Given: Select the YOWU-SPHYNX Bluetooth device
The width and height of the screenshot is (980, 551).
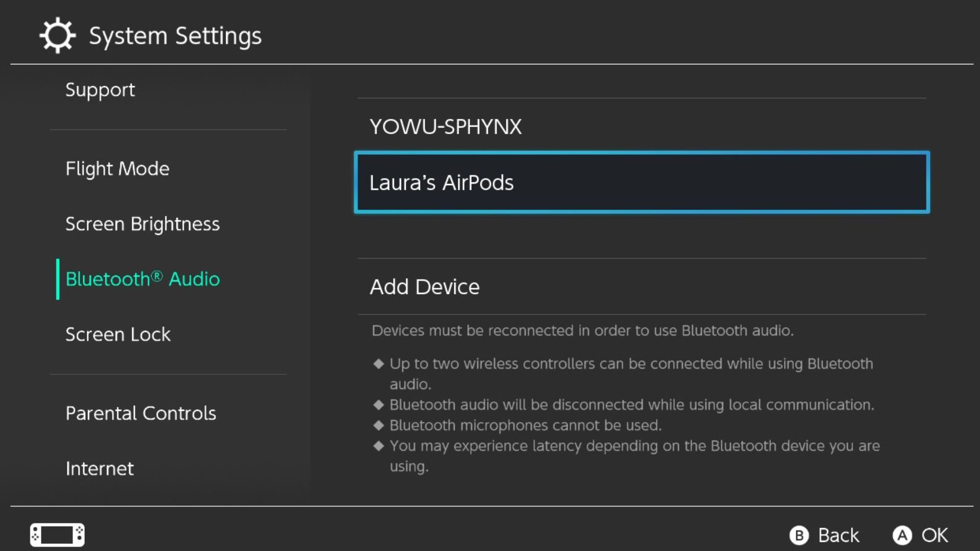Looking at the screenshot, I should pyautogui.click(x=445, y=126).
